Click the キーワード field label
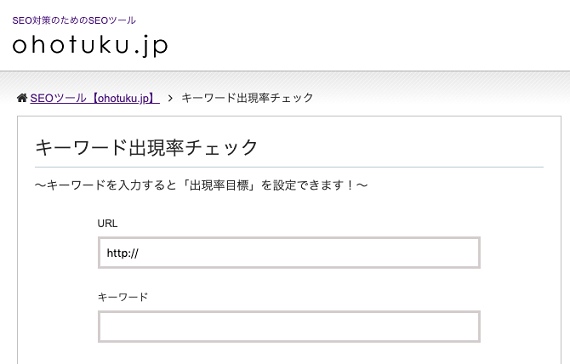 click(123, 297)
